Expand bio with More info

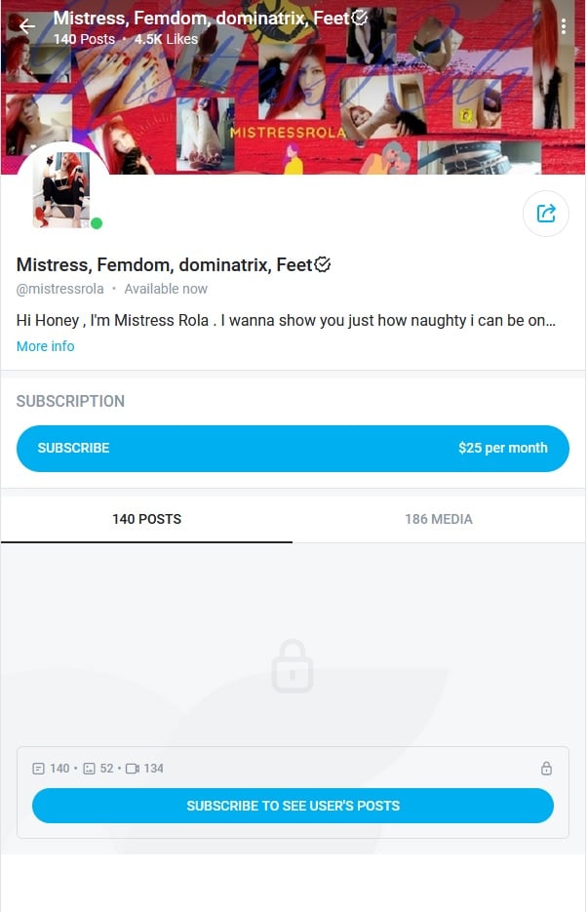(x=45, y=346)
